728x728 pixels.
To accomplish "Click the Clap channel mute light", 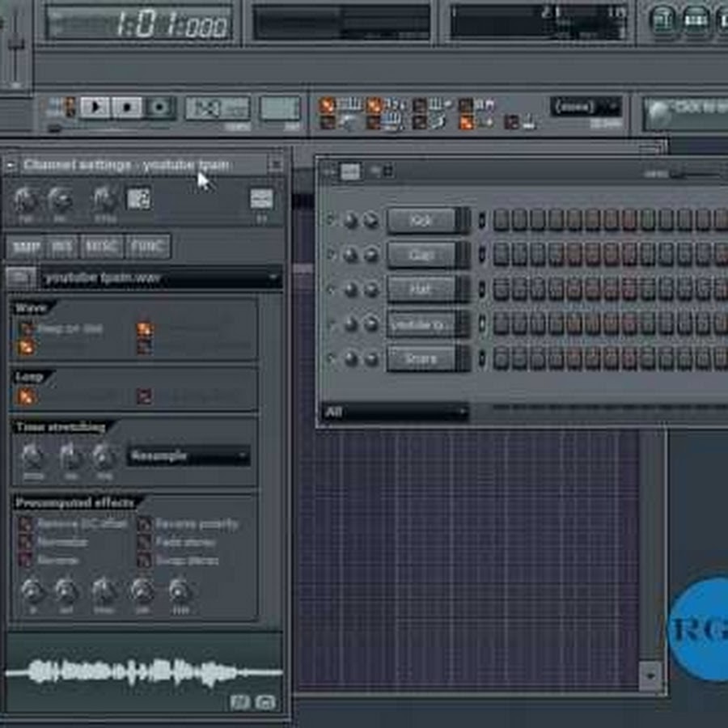I will tap(330, 255).
